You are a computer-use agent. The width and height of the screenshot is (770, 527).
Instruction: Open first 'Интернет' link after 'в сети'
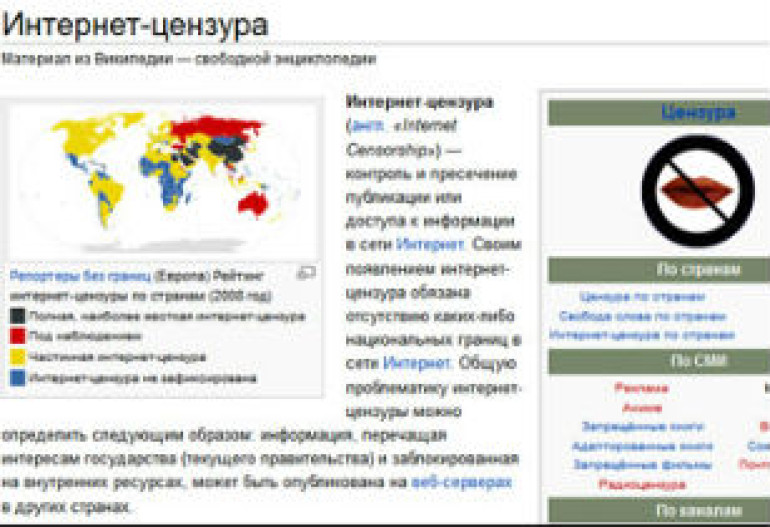coord(430,244)
